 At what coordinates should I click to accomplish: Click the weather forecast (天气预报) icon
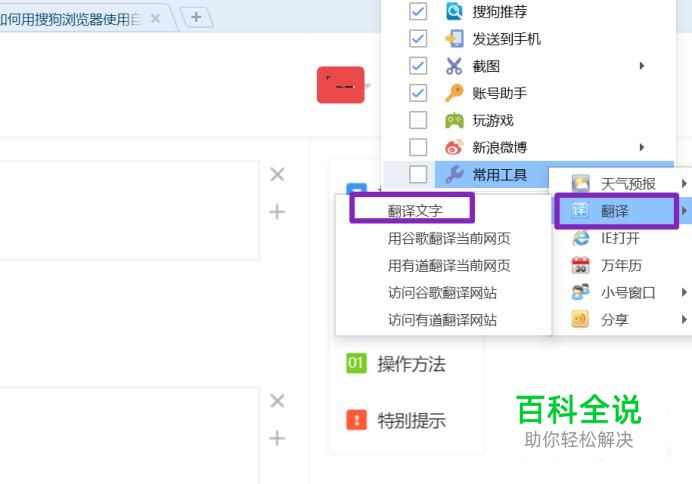point(581,184)
